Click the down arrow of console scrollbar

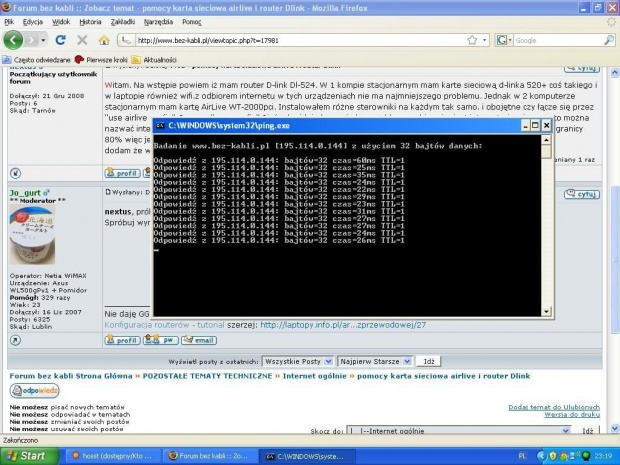pyautogui.click(x=546, y=312)
